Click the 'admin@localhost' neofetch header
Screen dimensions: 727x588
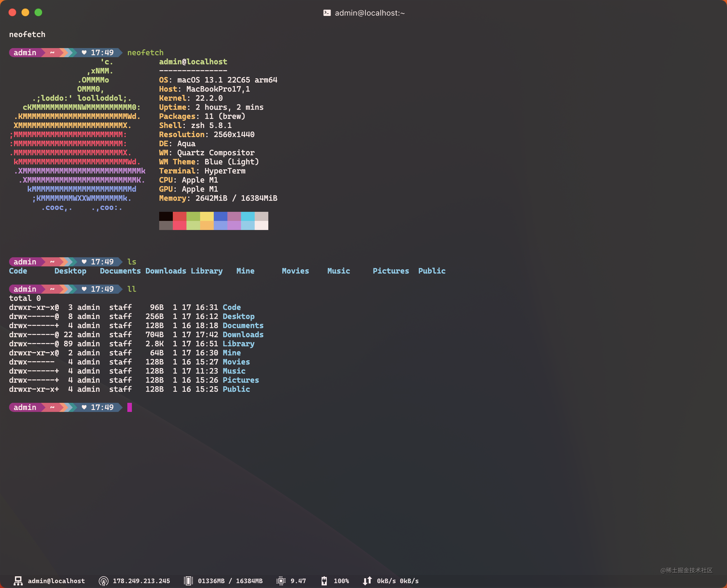click(x=193, y=62)
